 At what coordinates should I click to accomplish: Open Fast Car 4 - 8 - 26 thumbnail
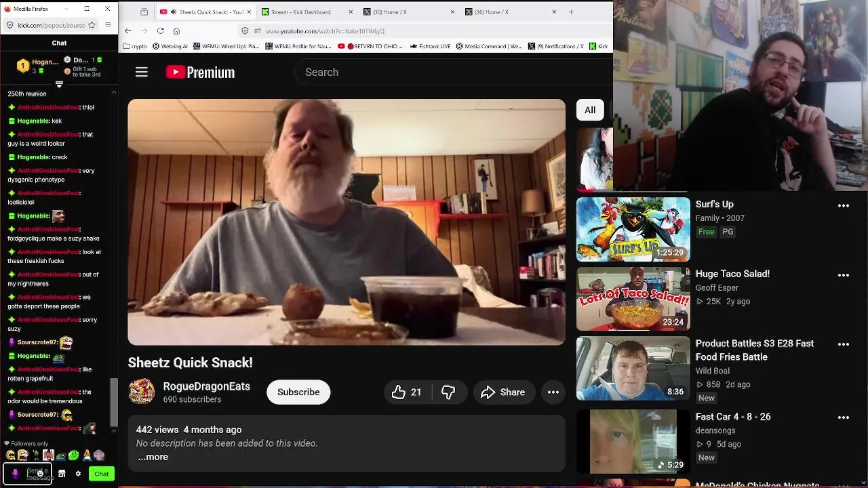tap(633, 441)
